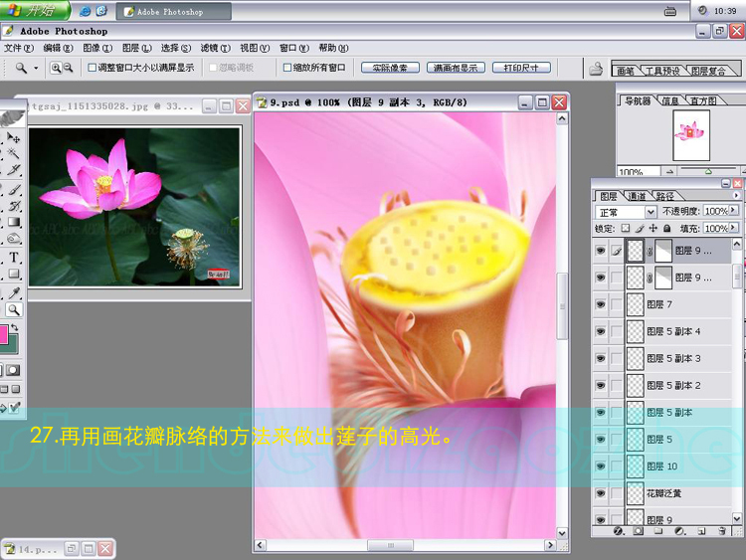The image size is (746, 560).
Task: Add a layer mask
Action: coord(639,531)
